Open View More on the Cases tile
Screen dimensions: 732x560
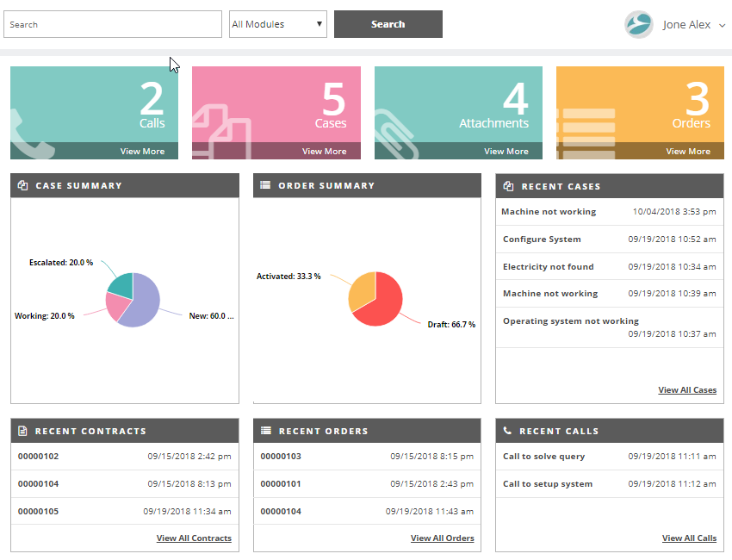click(324, 152)
